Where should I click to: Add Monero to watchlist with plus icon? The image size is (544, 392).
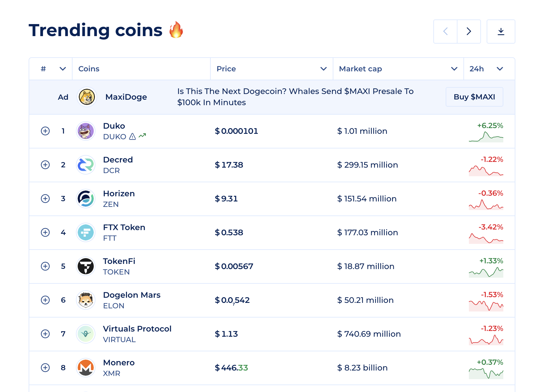tap(45, 368)
